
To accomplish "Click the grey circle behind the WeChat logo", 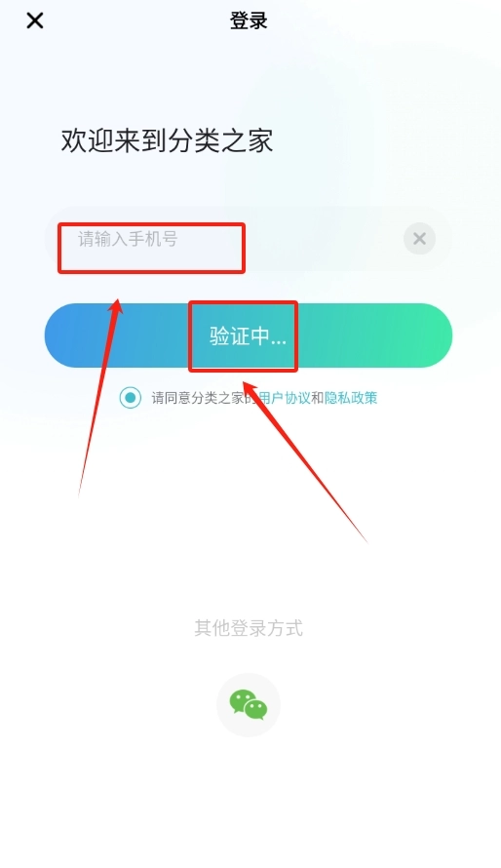I will pyautogui.click(x=249, y=705).
